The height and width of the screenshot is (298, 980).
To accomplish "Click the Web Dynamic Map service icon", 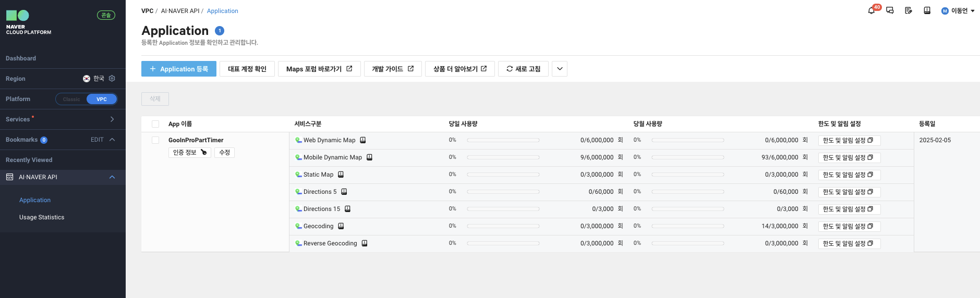I will (x=298, y=140).
